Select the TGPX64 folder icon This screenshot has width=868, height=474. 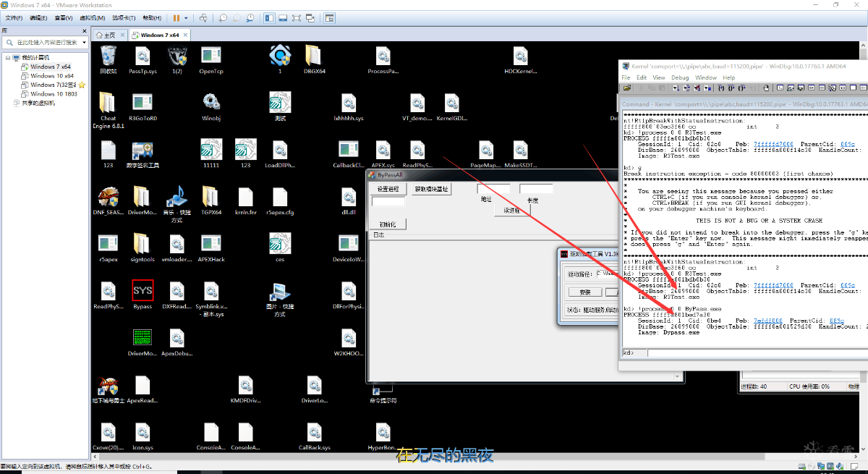coord(211,201)
